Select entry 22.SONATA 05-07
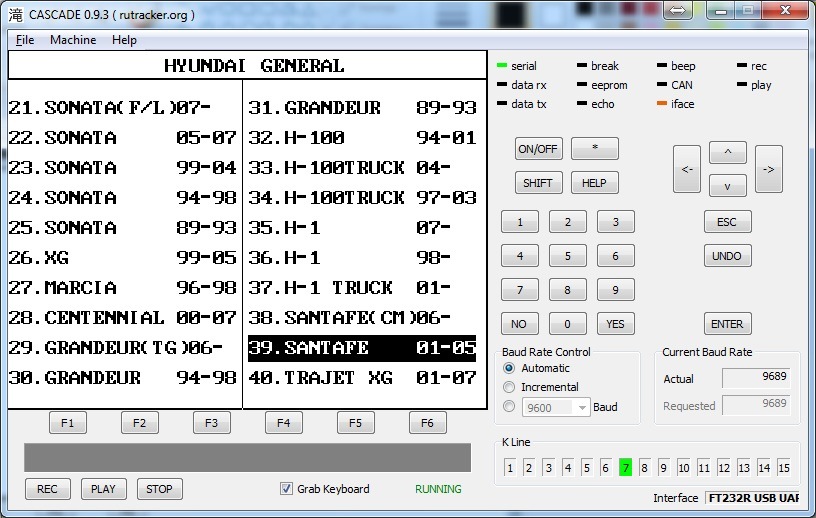Screen dimensions: 816x518 point(122,138)
